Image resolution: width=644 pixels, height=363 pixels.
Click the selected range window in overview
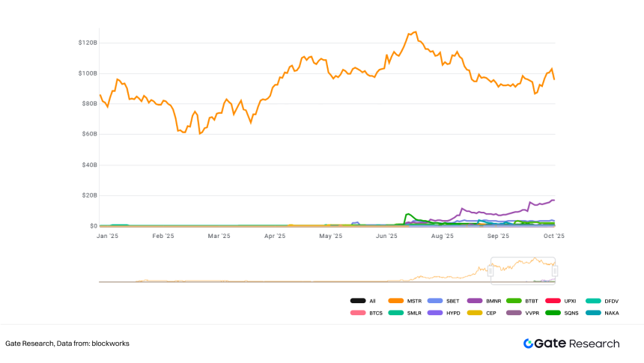click(x=523, y=271)
